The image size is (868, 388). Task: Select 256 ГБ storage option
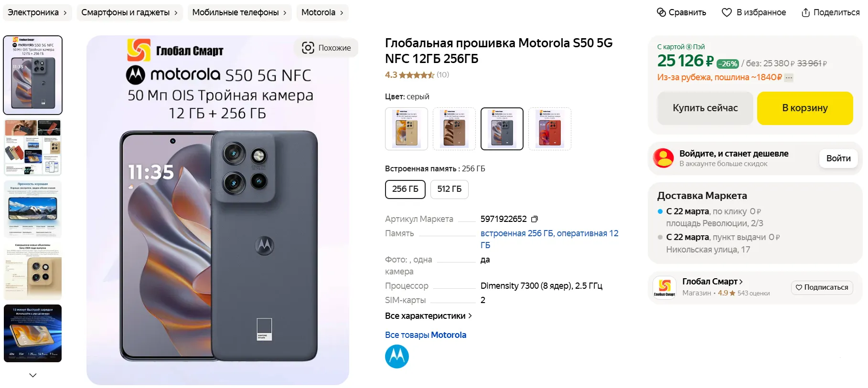pyautogui.click(x=405, y=189)
